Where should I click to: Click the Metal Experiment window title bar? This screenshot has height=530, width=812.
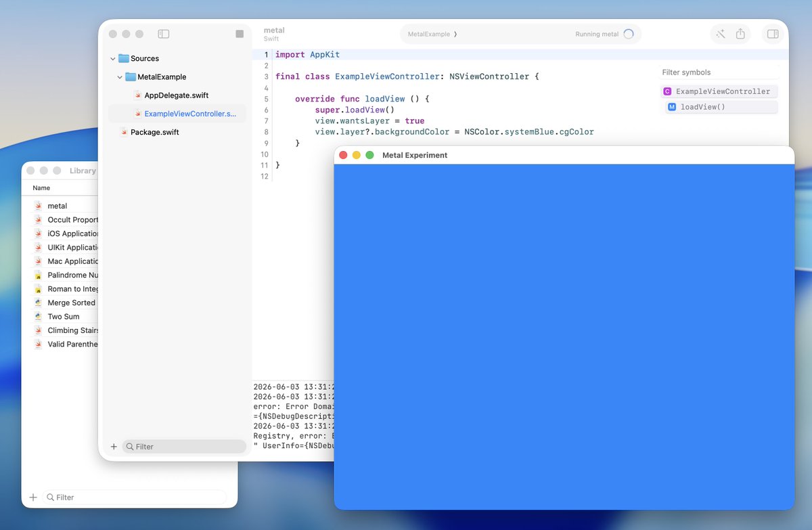[564, 155]
